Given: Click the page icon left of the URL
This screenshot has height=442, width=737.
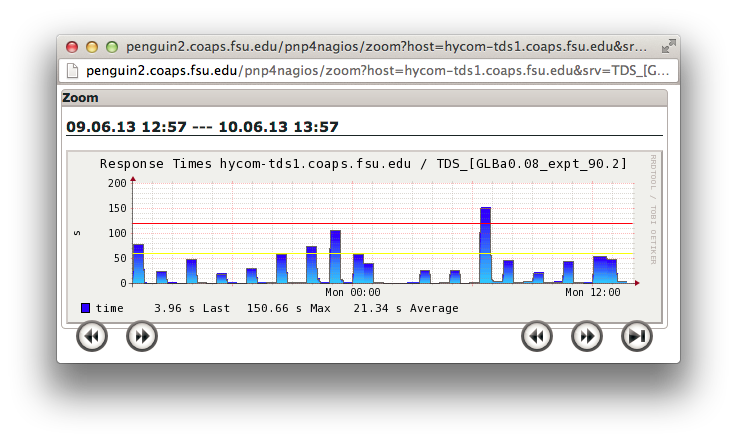Looking at the screenshot, I should (x=72, y=71).
